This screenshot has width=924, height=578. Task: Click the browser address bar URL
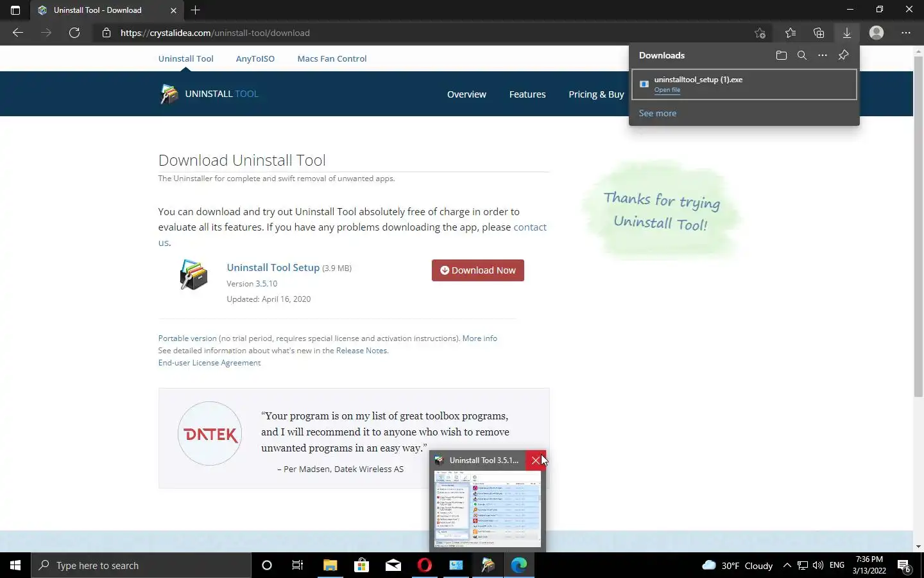click(x=215, y=33)
